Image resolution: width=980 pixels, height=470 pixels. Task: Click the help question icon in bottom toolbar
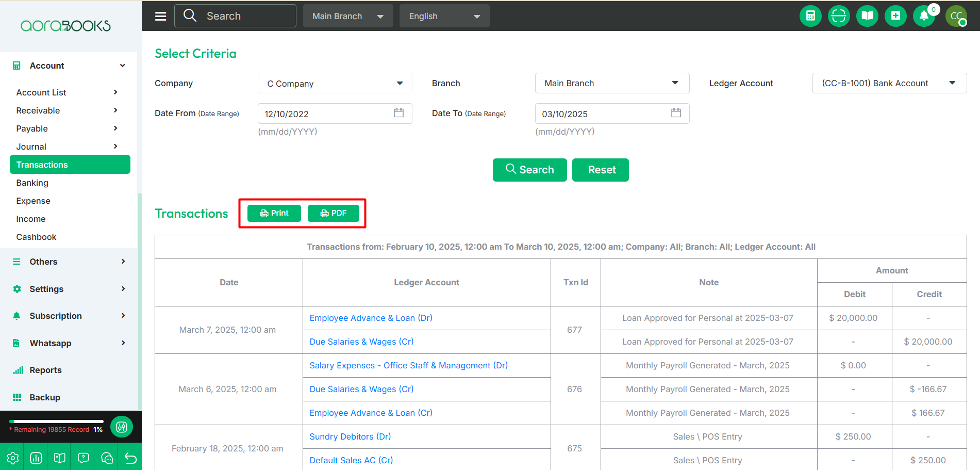tap(83, 458)
